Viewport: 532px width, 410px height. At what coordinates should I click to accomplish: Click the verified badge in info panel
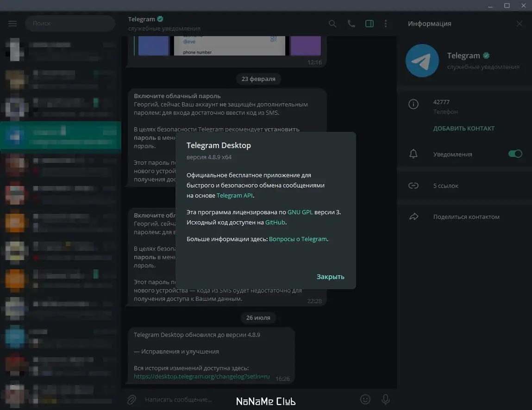486,55
